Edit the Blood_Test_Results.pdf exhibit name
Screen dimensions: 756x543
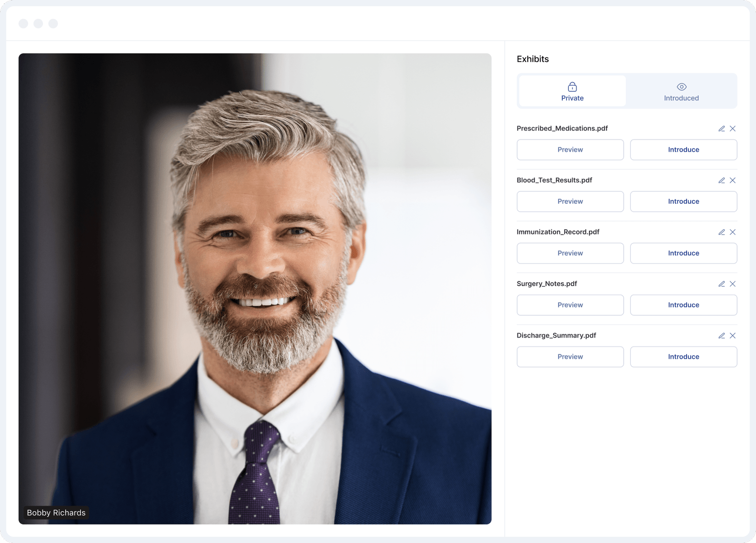(722, 180)
